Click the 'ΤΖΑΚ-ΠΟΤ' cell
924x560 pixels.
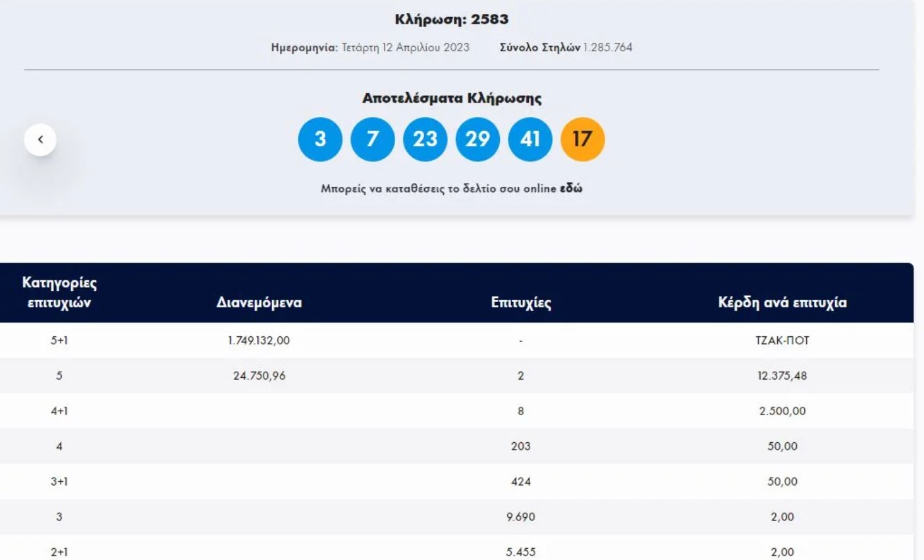tap(782, 341)
